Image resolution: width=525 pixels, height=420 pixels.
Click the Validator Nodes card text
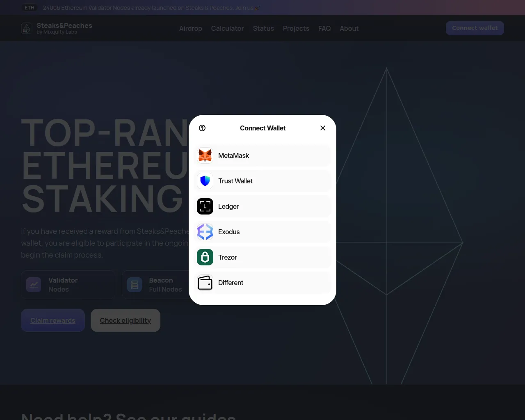(x=63, y=285)
